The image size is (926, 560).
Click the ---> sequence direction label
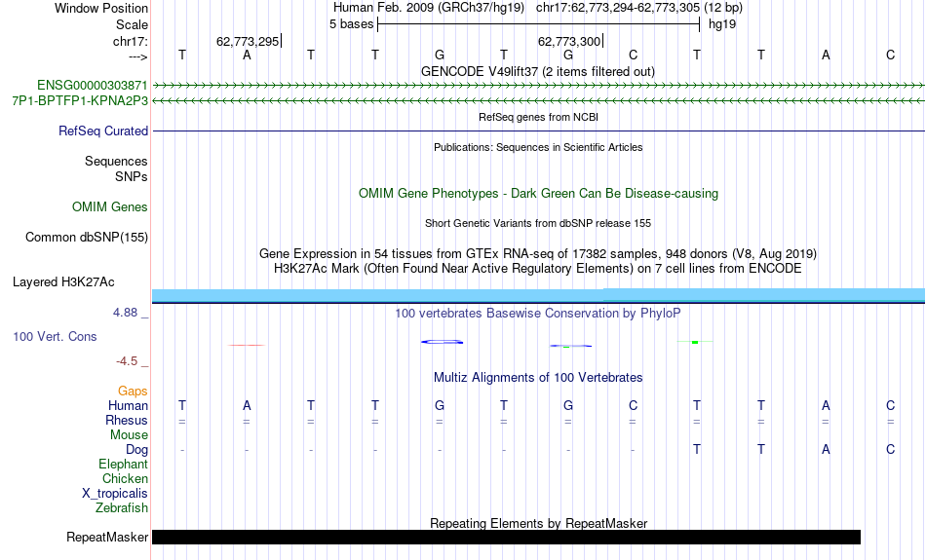[x=137, y=56]
